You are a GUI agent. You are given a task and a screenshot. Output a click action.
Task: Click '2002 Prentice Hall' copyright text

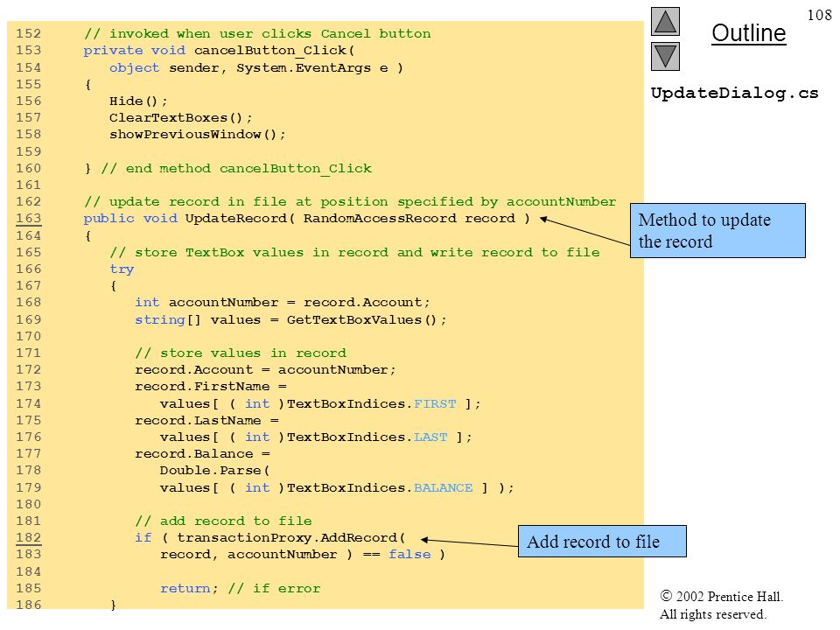coord(722,596)
